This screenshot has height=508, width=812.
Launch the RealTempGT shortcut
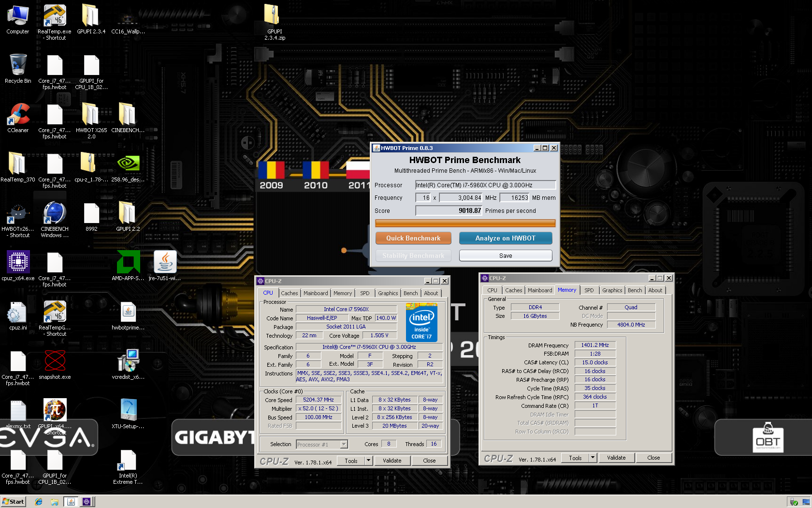pyautogui.click(x=55, y=318)
